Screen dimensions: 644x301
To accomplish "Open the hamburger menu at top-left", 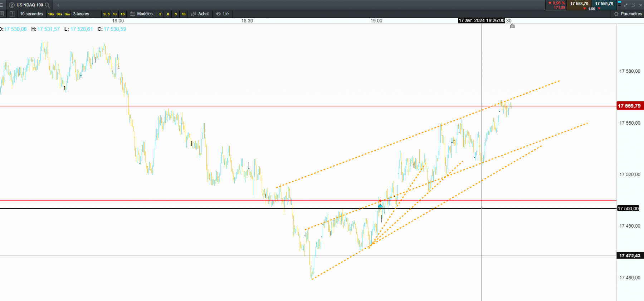I will click(x=2, y=5).
